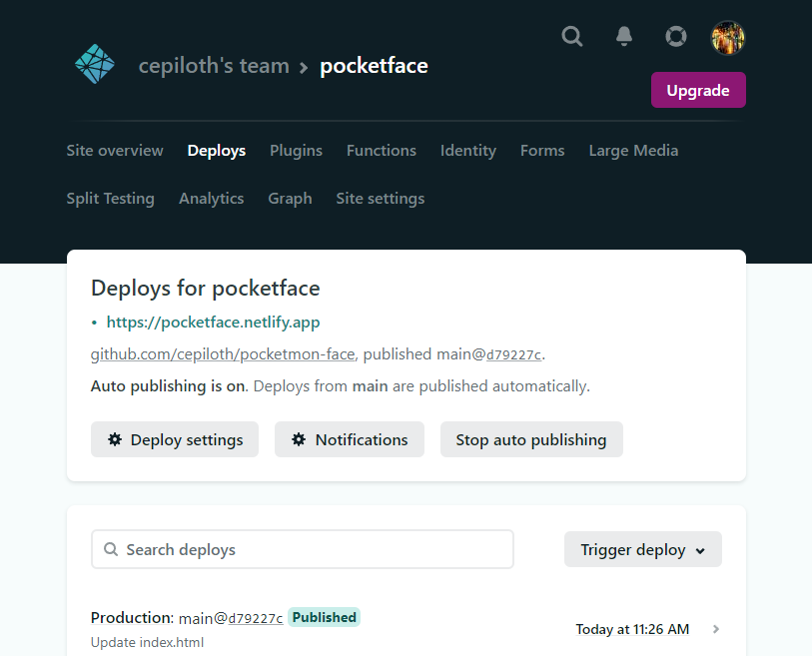
Task: Click the pocketface breadcrumb title
Action: point(374,66)
